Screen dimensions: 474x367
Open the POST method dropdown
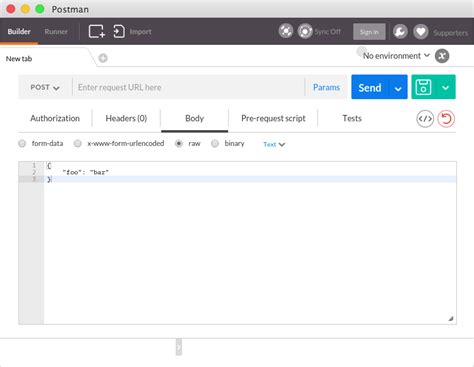45,87
